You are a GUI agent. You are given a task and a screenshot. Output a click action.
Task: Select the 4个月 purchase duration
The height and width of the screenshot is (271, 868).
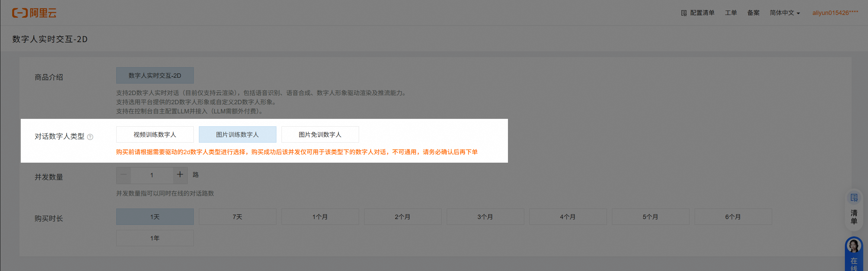[x=568, y=217]
